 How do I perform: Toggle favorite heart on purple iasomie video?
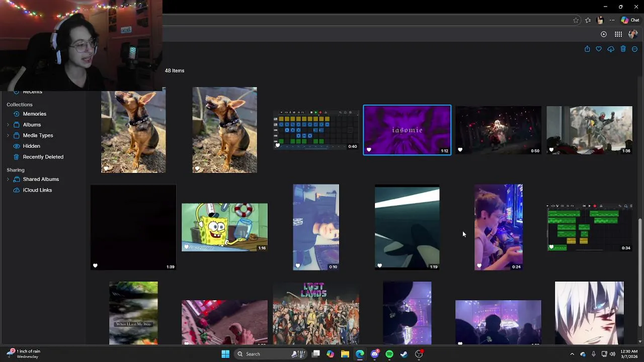(369, 150)
